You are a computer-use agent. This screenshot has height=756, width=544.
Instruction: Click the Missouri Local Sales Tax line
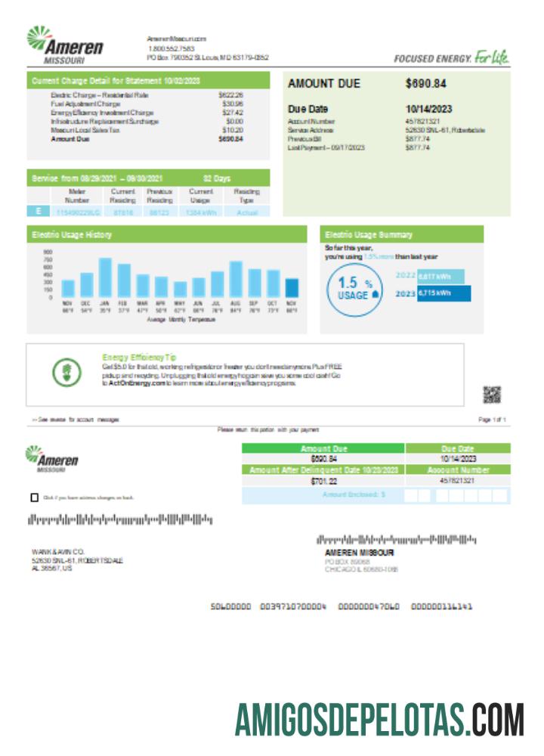[147, 130]
